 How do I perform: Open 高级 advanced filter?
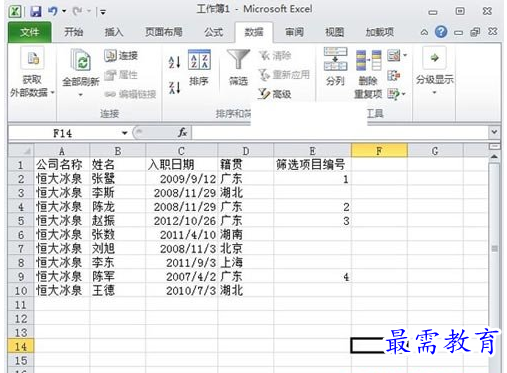click(275, 94)
